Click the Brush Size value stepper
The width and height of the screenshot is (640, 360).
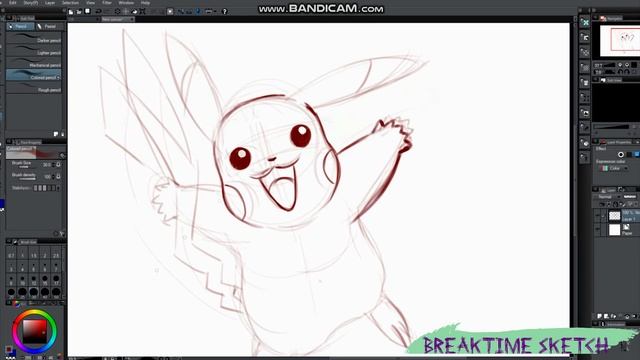tap(53, 164)
